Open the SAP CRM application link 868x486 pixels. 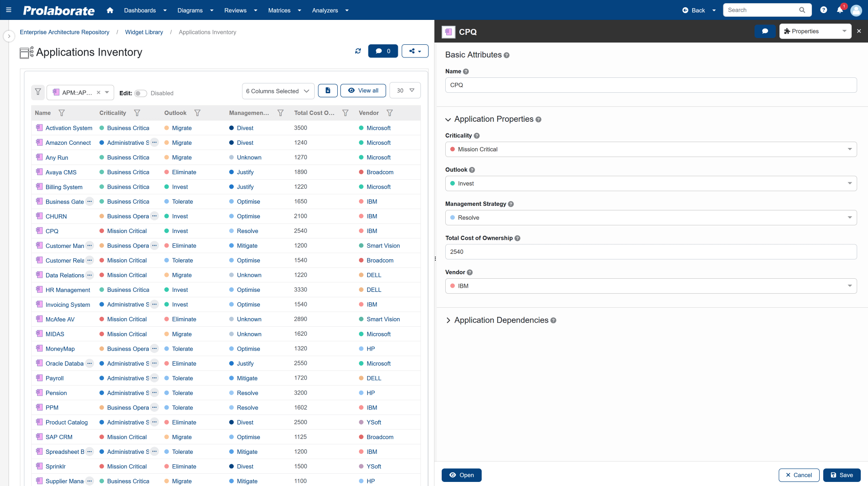pos(59,437)
